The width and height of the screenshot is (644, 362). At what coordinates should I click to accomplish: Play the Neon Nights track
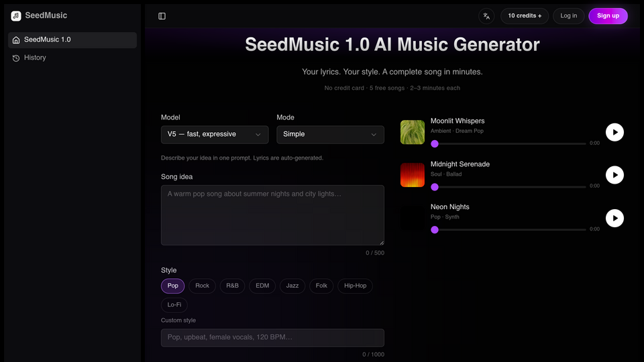[614, 218]
